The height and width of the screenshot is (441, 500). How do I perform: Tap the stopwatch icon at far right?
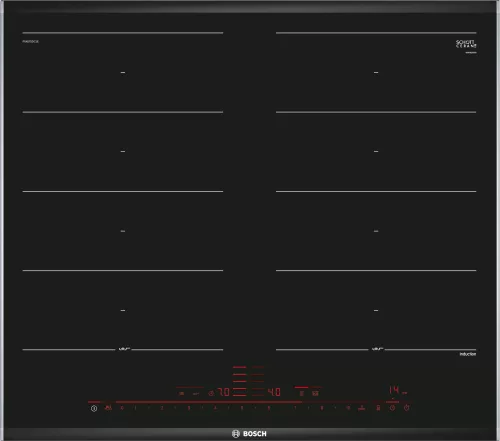coord(406,408)
